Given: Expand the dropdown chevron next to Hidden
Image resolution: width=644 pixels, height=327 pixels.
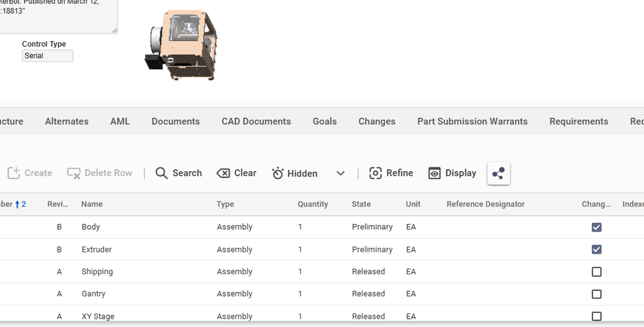Looking at the screenshot, I should pyautogui.click(x=340, y=173).
